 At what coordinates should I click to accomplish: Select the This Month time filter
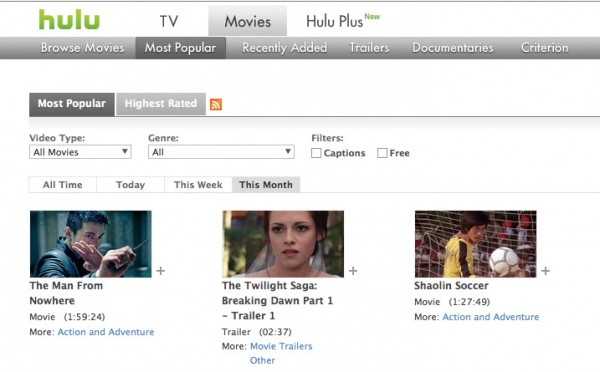pyautogui.click(x=266, y=185)
